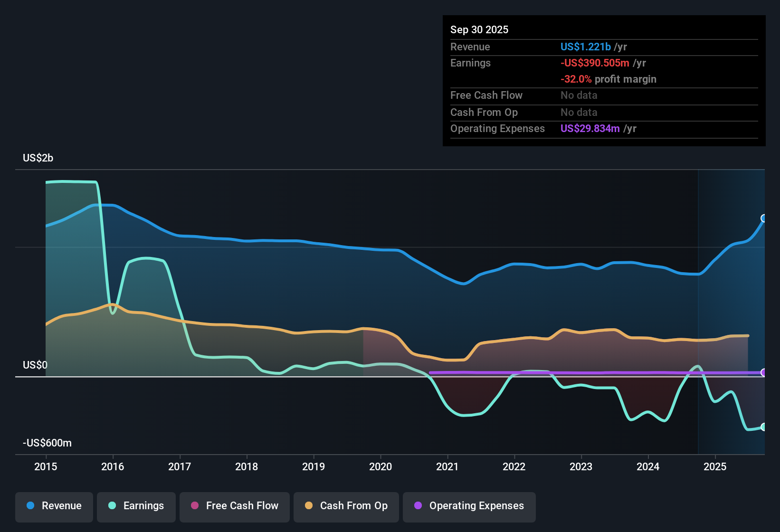Click the -US$600m axis label
780x532 pixels.
point(47,443)
